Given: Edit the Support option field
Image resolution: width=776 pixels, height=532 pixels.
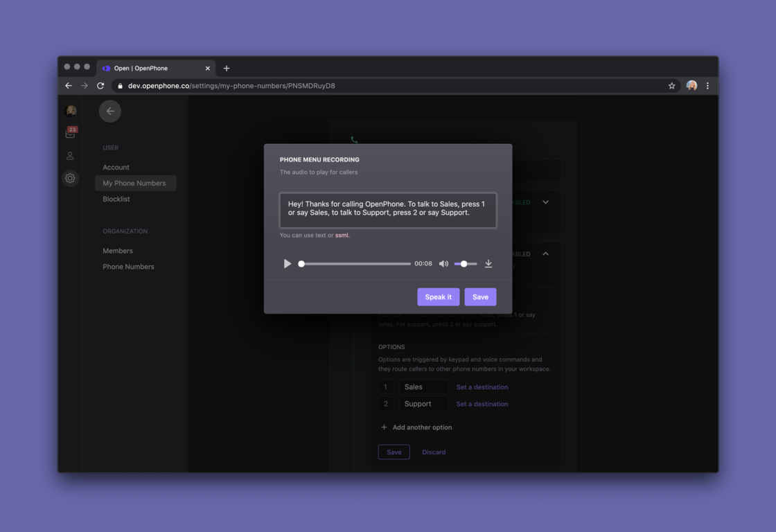Looking at the screenshot, I should pyautogui.click(x=423, y=404).
